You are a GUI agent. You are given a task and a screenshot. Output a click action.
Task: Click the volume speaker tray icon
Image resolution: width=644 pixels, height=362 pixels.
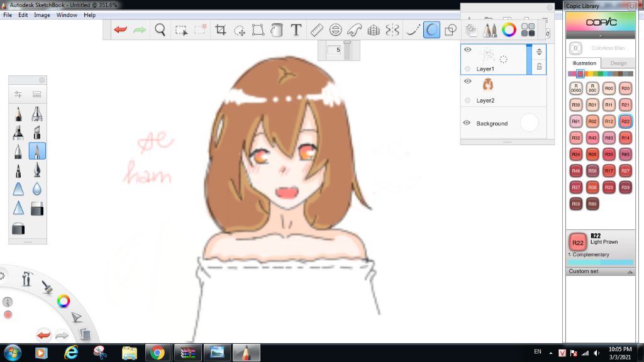(x=596, y=353)
